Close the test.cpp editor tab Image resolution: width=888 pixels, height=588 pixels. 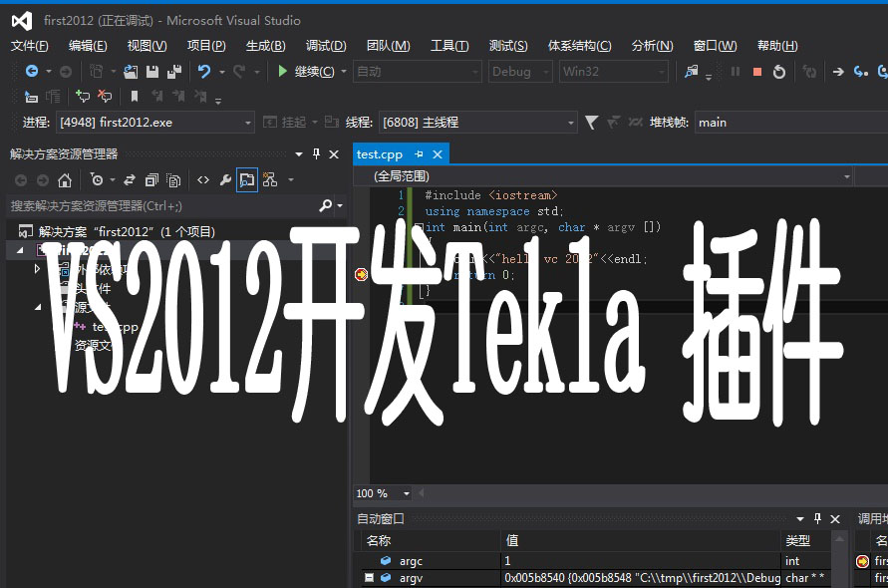coord(438,154)
